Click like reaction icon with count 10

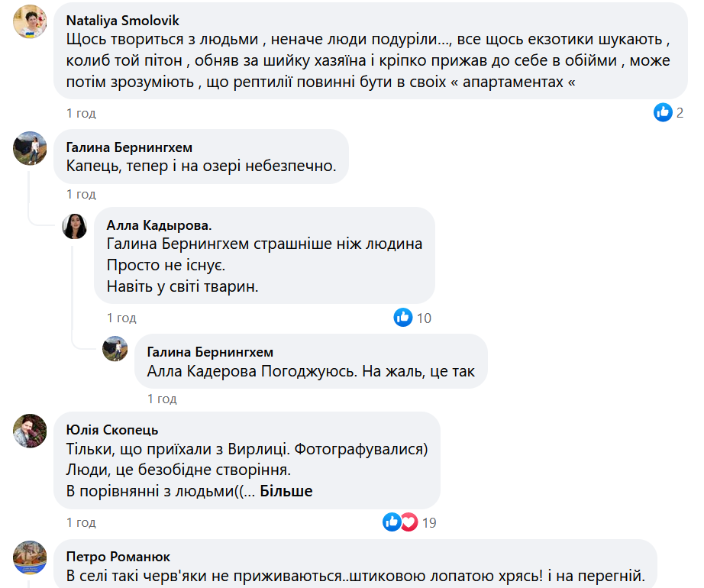coord(403,317)
